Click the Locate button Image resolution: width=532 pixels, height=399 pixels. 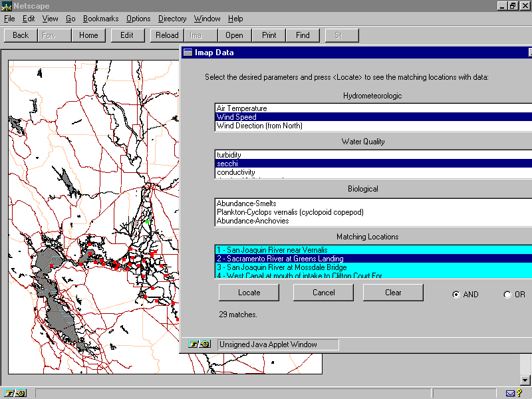pyautogui.click(x=249, y=293)
